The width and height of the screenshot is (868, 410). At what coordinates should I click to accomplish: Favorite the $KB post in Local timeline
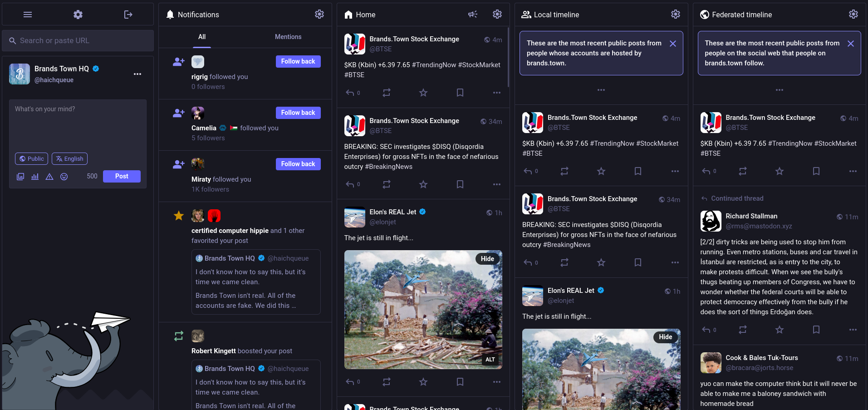coord(601,171)
